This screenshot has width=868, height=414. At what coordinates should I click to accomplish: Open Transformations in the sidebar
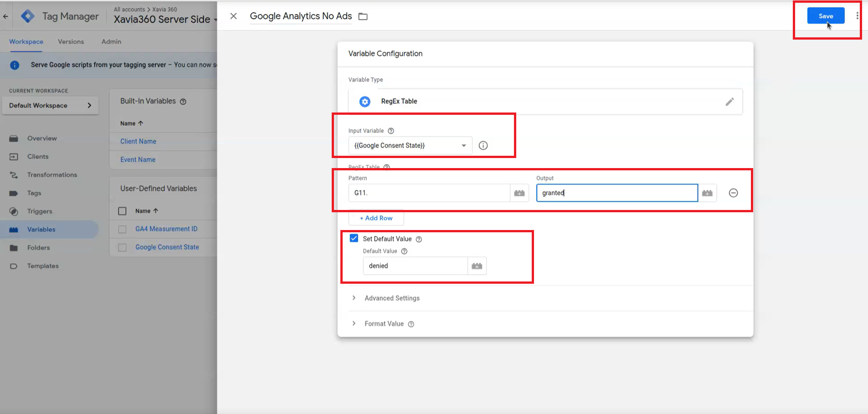pos(52,175)
